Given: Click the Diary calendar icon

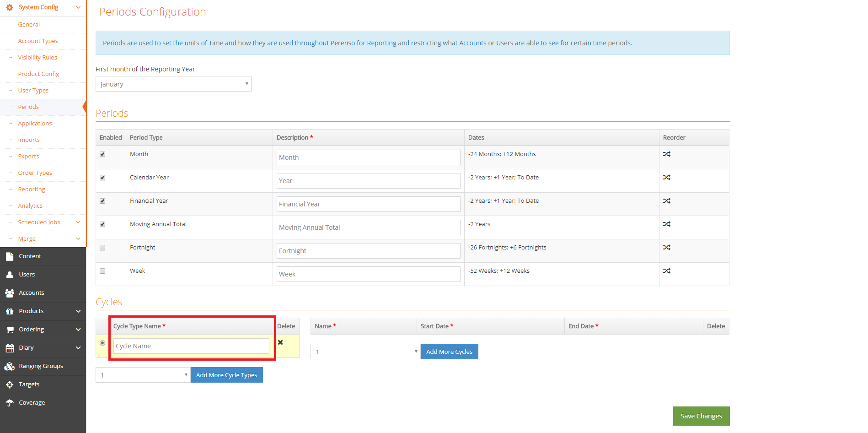Looking at the screenshot, I should (x=10, y=348).
